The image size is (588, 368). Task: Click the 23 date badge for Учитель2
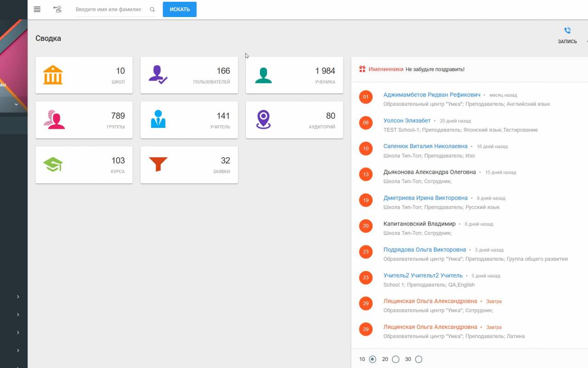(366, 277)
